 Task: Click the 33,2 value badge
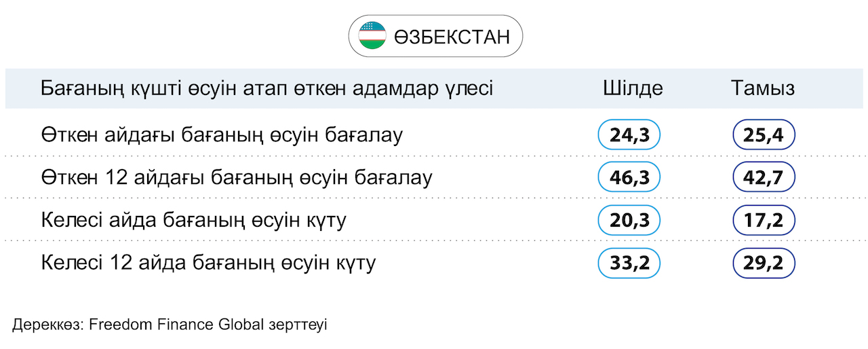pos(629,263)
